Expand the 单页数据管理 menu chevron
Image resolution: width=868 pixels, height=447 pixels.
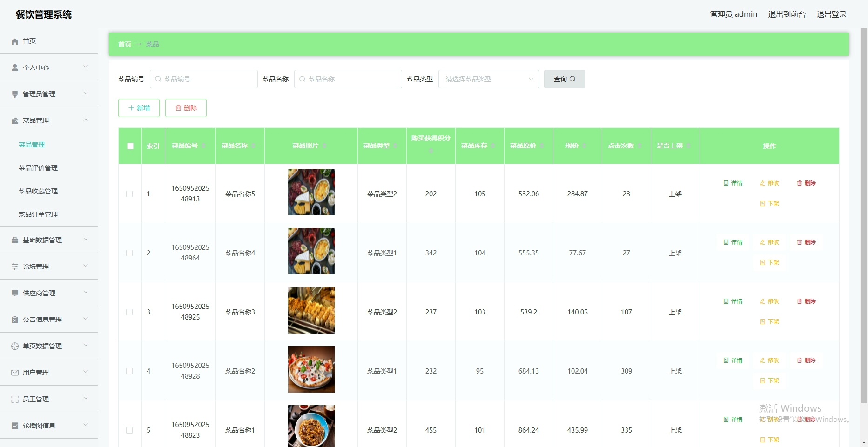point(86,345)
